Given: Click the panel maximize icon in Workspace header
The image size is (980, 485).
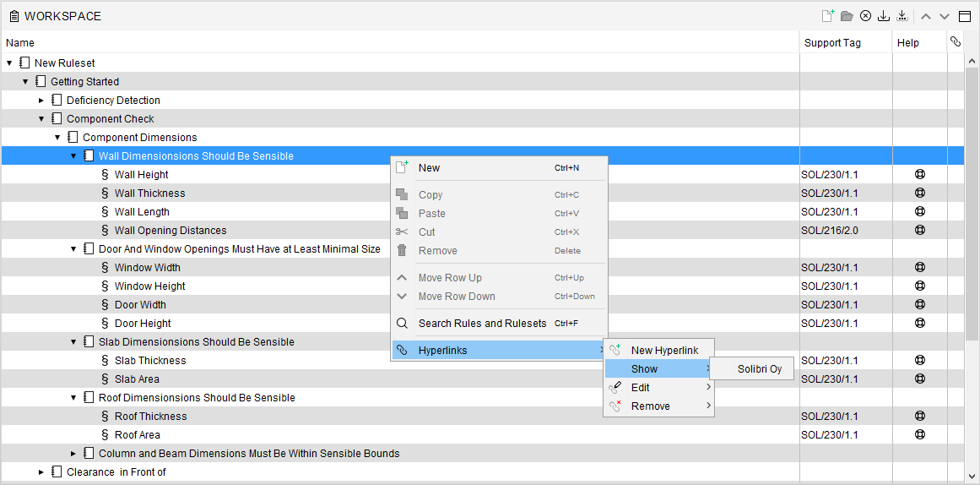Looking at the screenshot, I should (x=964, y=16).
